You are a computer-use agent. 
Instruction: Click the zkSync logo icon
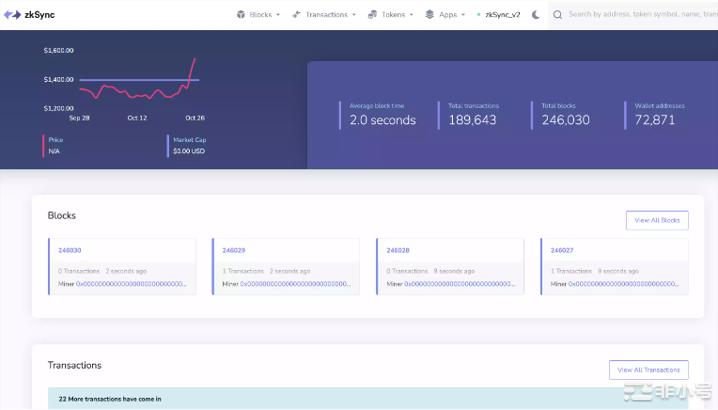pyautogui.click(x=12, y=15)
